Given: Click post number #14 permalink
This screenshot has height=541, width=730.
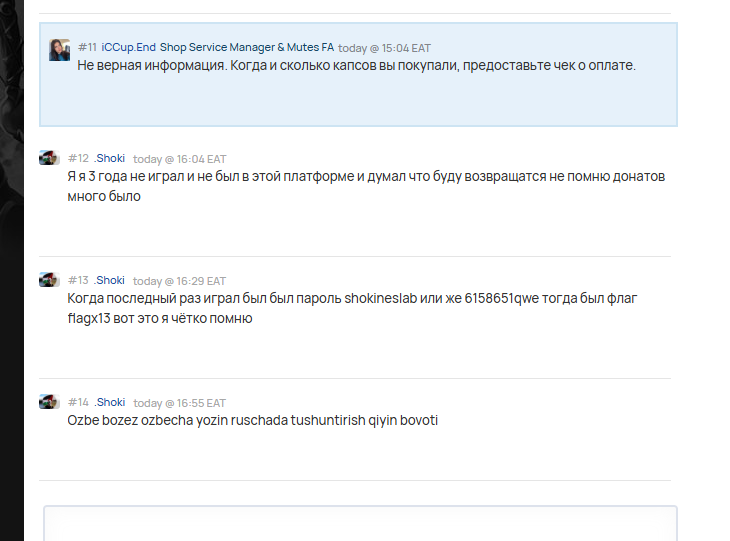Looking at the screenshot, I should click(x=78, y=402).
